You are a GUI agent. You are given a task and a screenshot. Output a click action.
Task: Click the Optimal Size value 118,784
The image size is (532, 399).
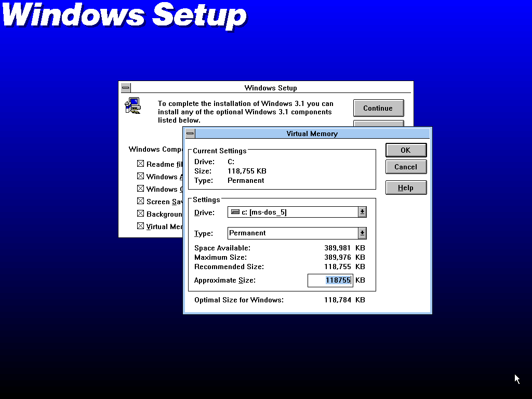[x=338, y=300]
